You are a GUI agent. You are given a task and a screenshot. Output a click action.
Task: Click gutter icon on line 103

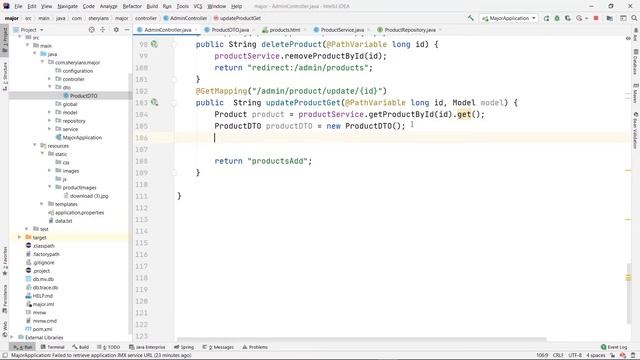[x=154, y=102]
